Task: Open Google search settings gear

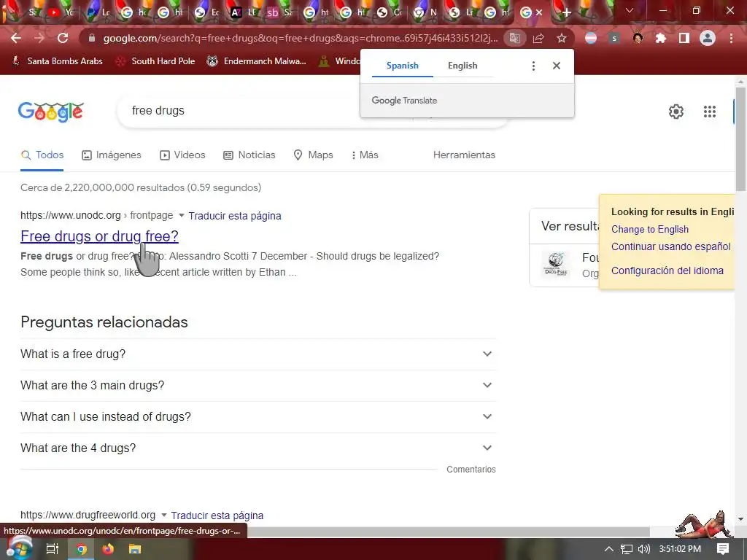Action: 676,112
